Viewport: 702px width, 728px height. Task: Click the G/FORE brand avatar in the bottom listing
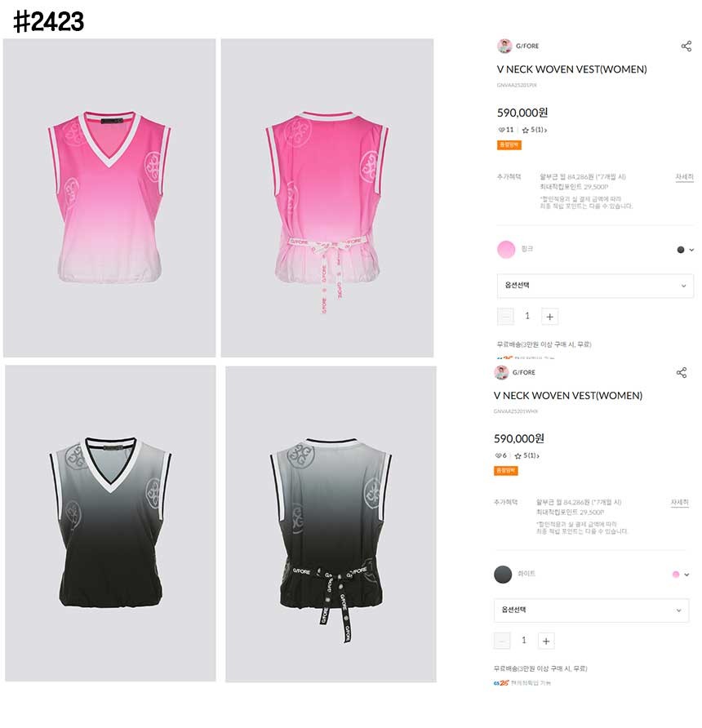click(x=501, y=372)
